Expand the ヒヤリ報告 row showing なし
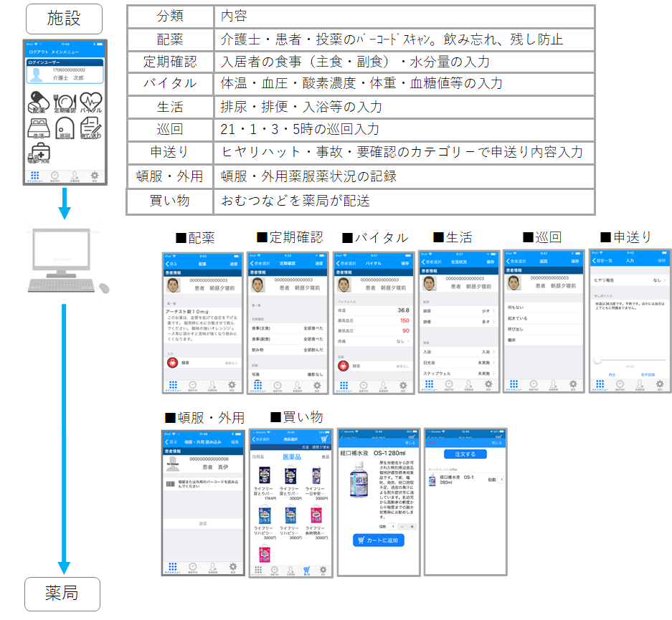672x620 pixels. pos(629,280)
